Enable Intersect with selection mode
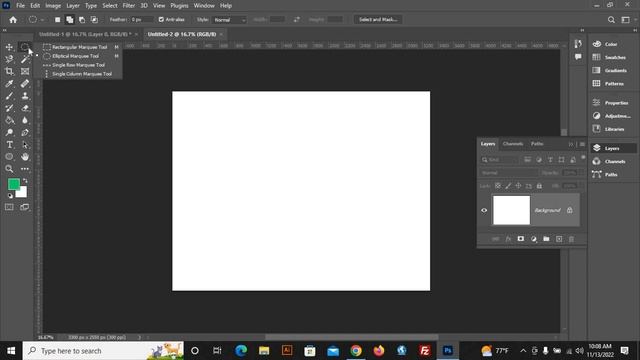The image size is (640, 360). [94, 20]
